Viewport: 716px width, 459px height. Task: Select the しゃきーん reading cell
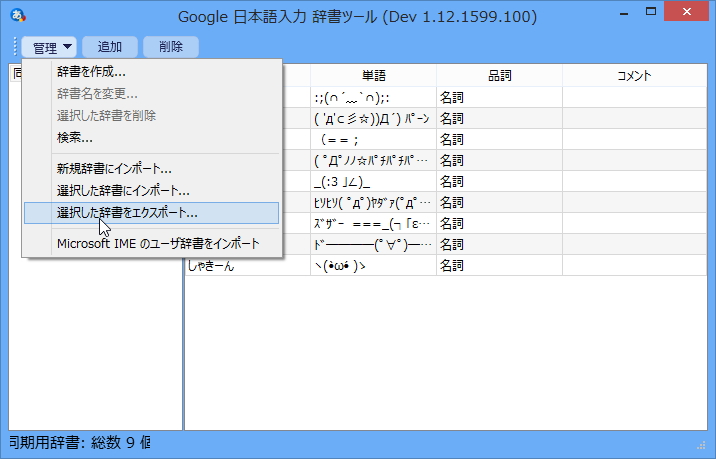[x=248, y=265]
